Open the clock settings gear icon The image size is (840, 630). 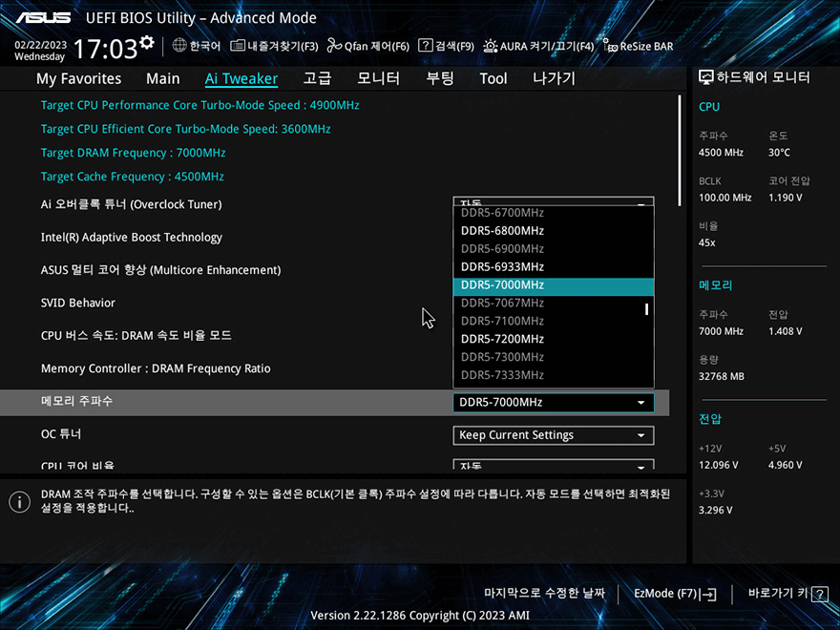(x=147, y=42)
